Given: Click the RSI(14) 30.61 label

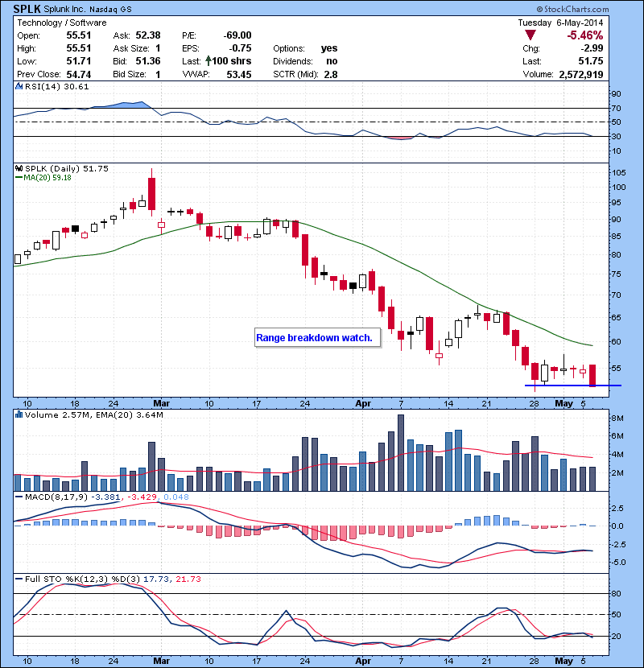Looking at the screenshot, I should (57, 86).
